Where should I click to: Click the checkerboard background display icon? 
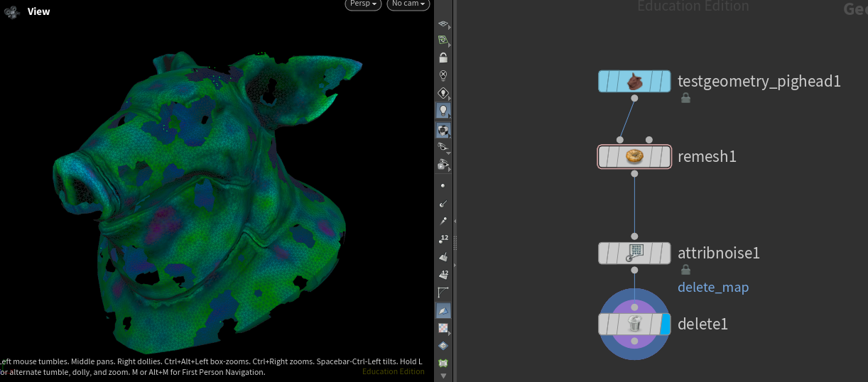[x=443, y=328]
